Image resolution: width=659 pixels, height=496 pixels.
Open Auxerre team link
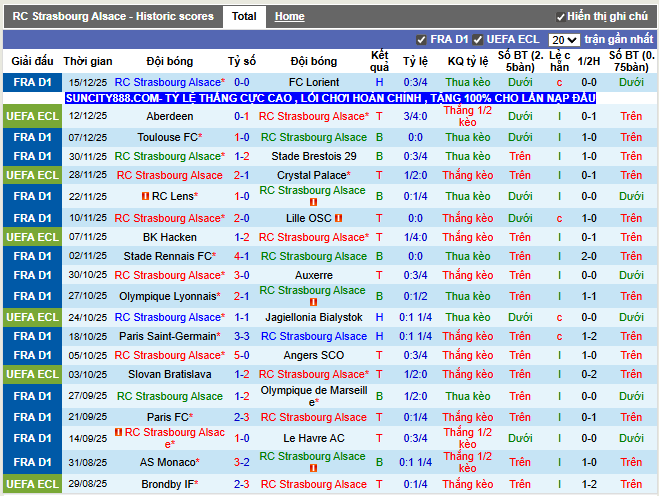pos(314,275)
